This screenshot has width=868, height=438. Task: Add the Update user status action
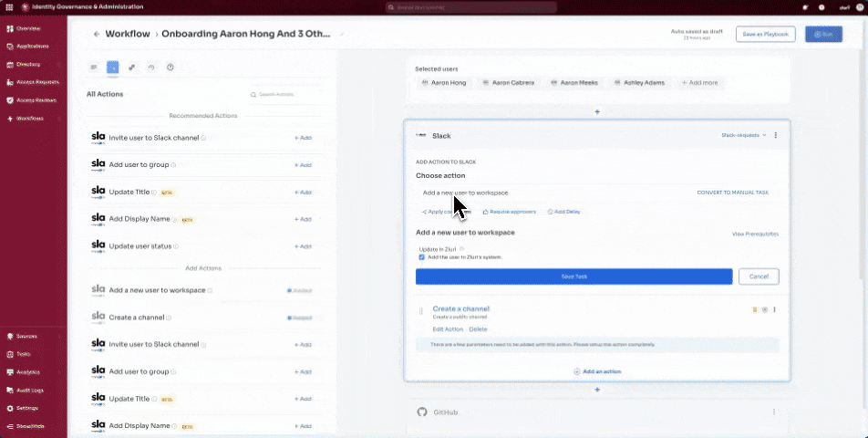coord(303,246)
